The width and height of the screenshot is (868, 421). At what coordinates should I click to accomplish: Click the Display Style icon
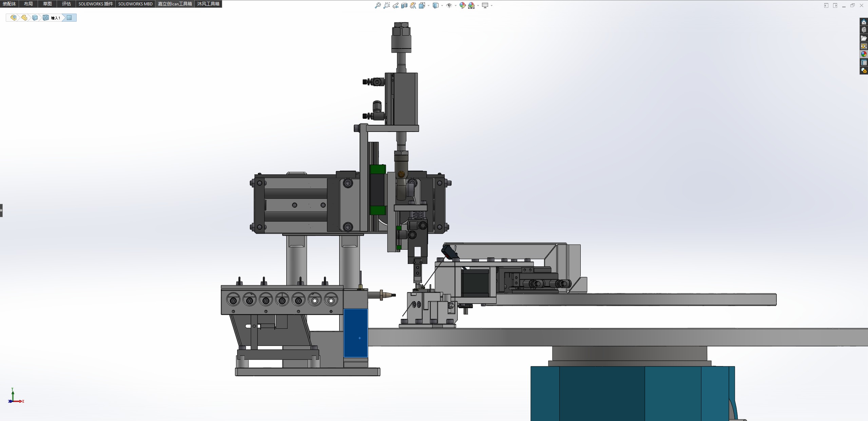click(436, 5)
